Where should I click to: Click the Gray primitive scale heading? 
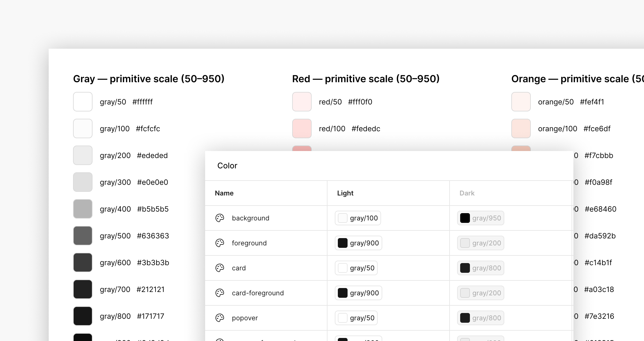149,79
